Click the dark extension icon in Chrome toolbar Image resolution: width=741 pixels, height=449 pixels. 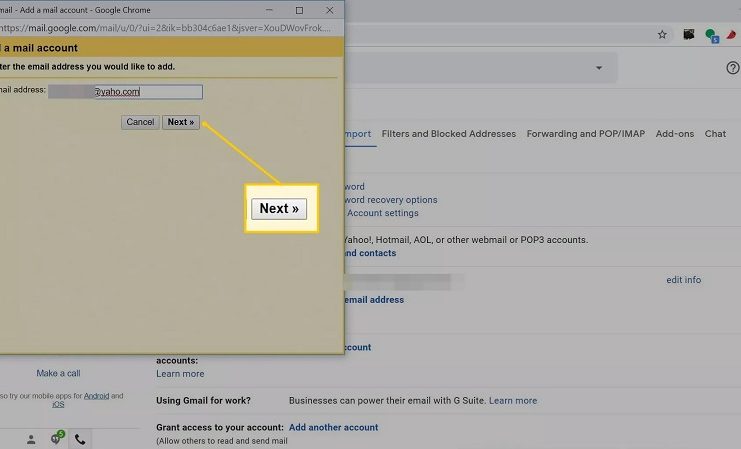[689, 34]
